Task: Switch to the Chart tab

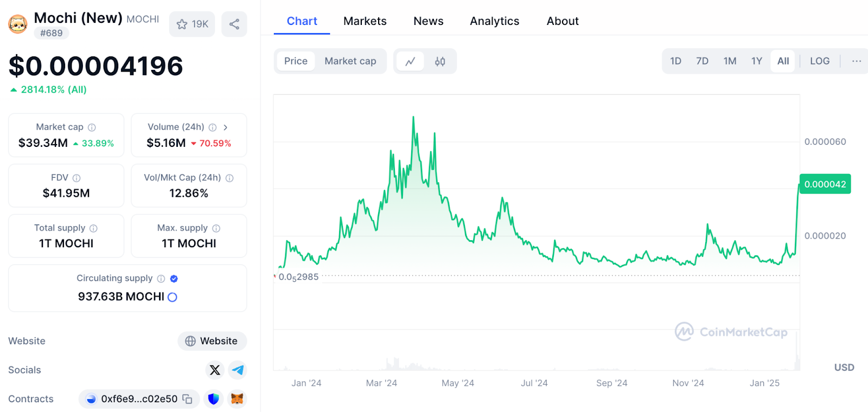Action: coord(302,21)
